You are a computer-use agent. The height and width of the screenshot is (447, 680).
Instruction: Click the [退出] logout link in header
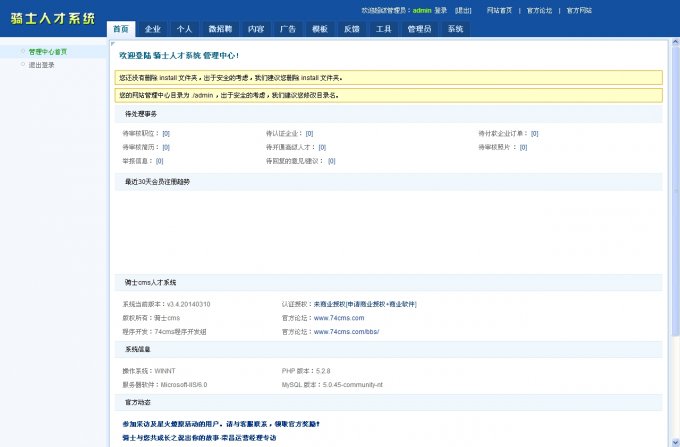click(x=463, y=10)
